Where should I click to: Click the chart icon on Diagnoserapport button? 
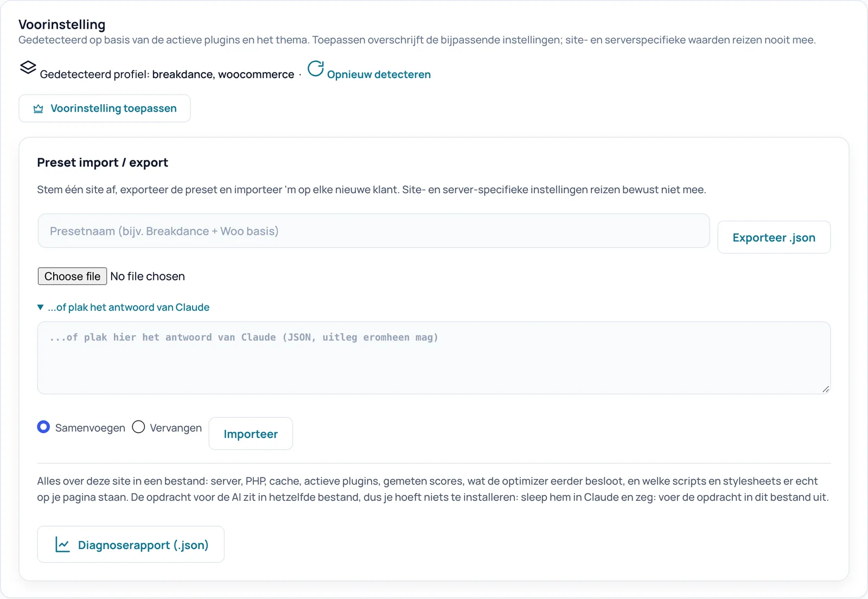click(x=62, y=545)
